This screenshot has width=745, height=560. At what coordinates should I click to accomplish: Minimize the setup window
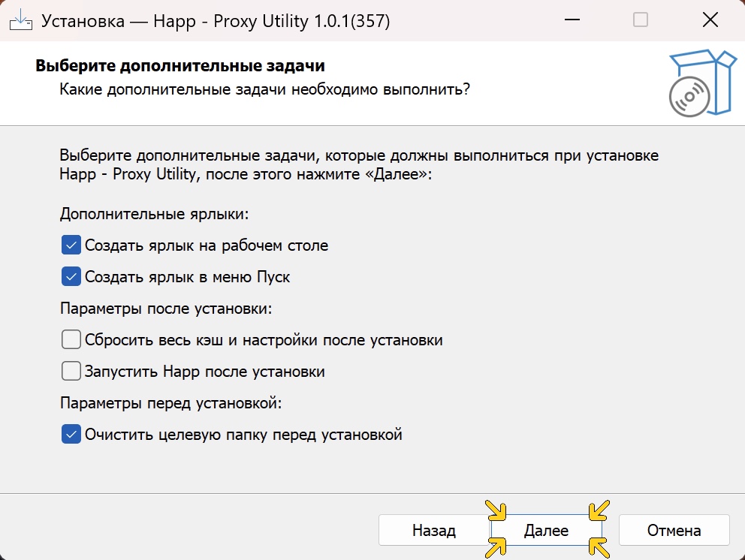[572, 20]
